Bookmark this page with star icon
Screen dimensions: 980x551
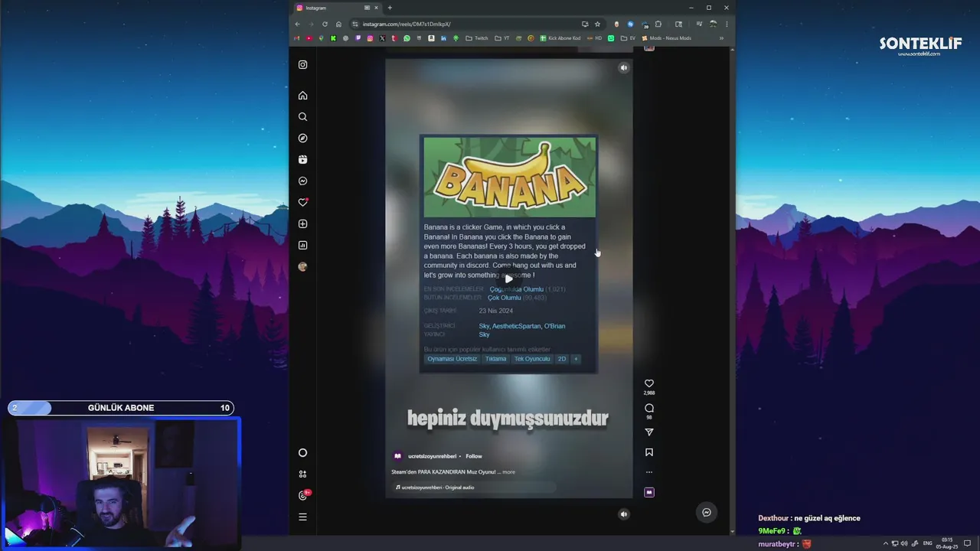(x=598, y=24)
